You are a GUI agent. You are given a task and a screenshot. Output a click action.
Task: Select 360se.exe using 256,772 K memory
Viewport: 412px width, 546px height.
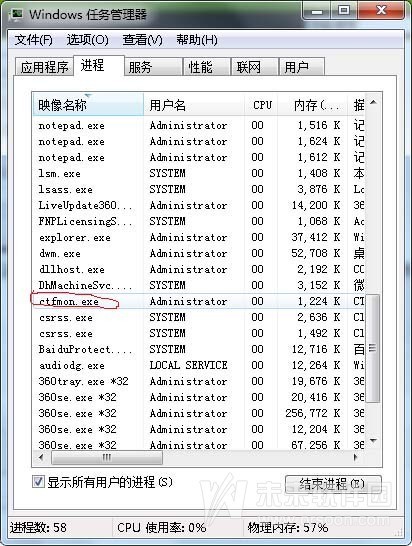tap(199, 413)
